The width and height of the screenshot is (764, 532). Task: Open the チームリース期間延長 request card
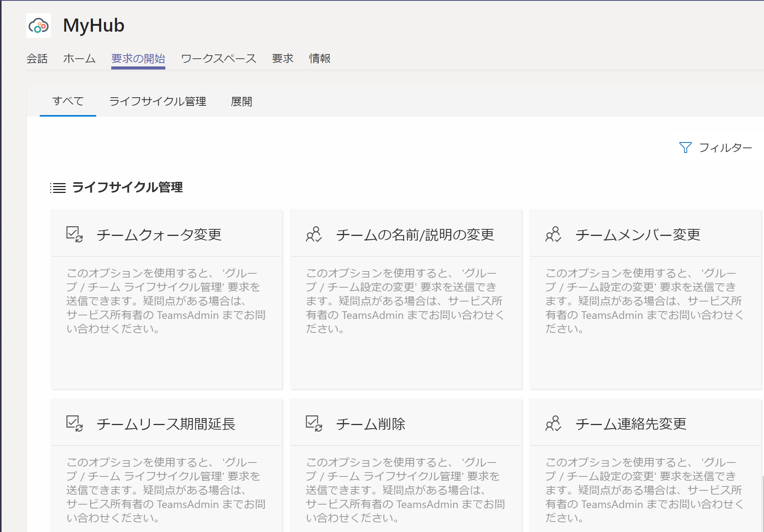[x=166, y=465]
